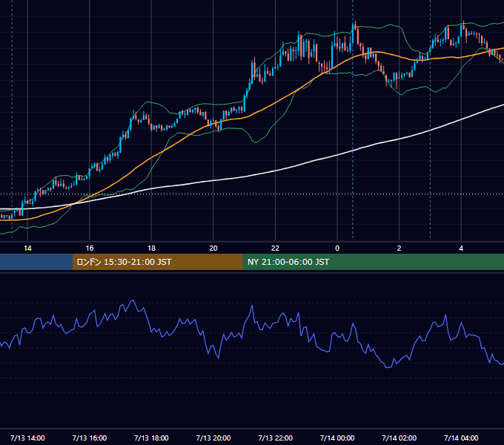Click the 7/14 04:00 time label

pyautogui.click(x=461, y=438)
